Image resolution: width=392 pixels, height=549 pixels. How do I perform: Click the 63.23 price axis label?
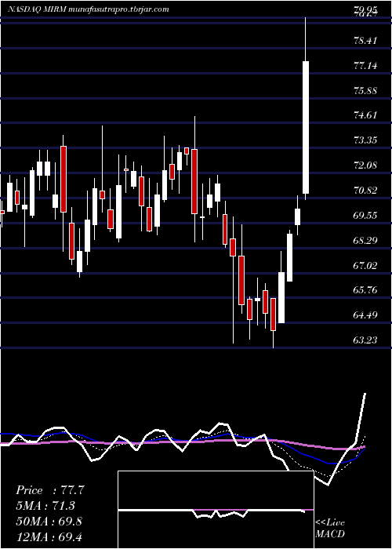click(x=365, y=340)
